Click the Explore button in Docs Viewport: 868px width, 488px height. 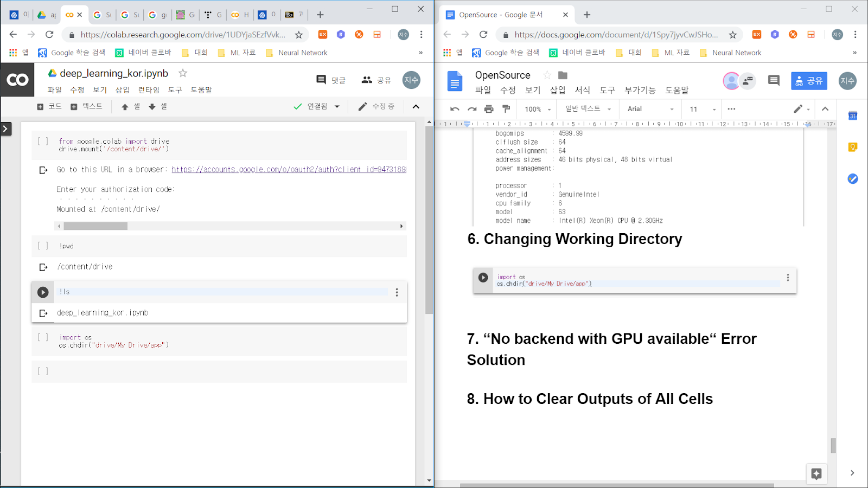point(816,473)
